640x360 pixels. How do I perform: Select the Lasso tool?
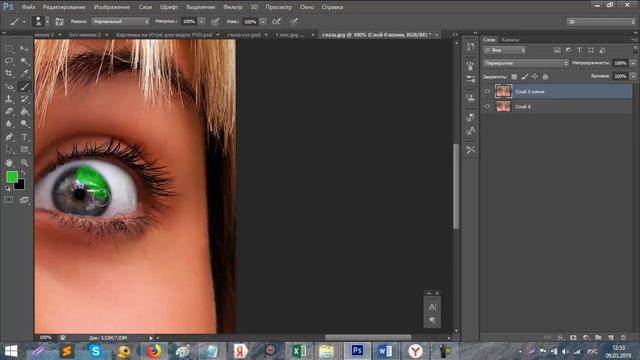9,61
